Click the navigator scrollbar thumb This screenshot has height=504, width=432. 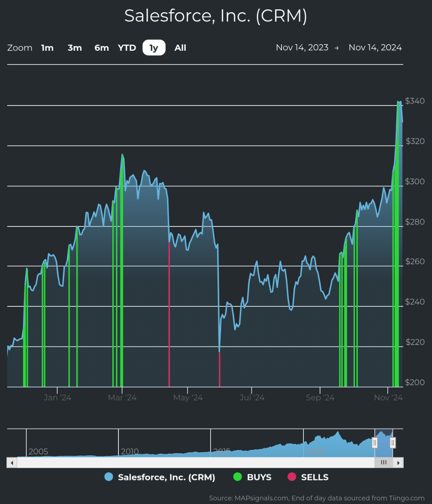[384, 463]
